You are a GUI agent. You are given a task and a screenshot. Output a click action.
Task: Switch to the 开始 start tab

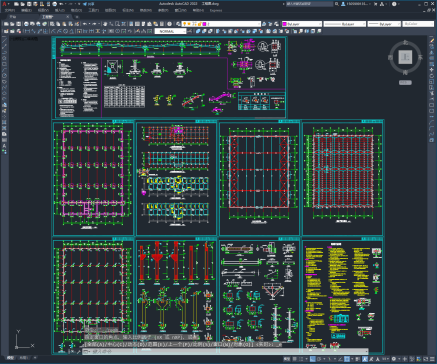(13, 17)
